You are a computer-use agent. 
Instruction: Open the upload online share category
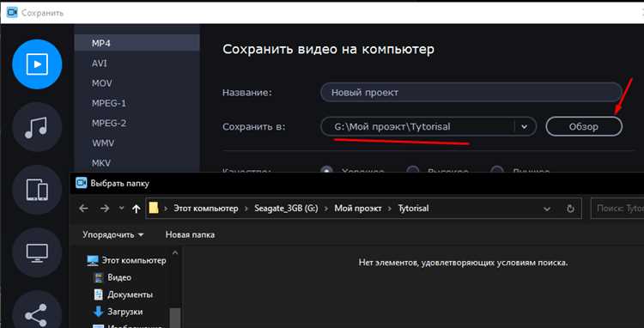37,313
